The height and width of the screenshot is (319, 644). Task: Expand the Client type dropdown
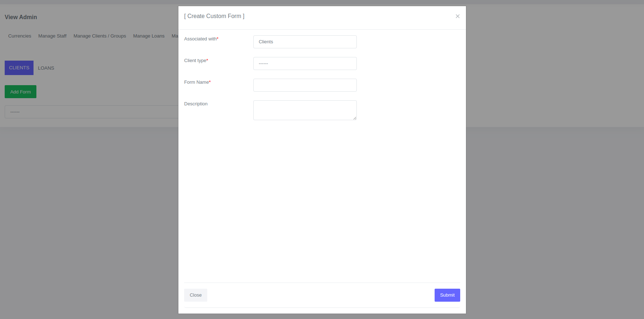pos(305,64)
